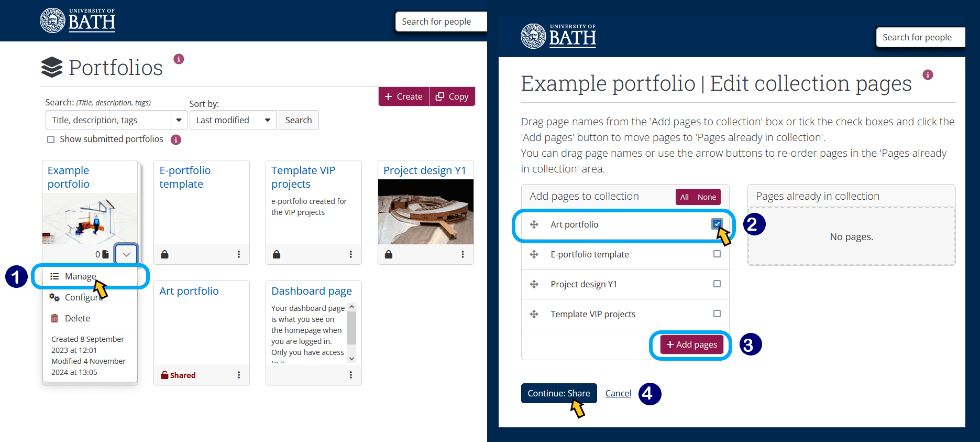The width and height of the screenshot is (980, 442).
Task: Select Manage from the Example portfolio menu
Action: point(80,276)
